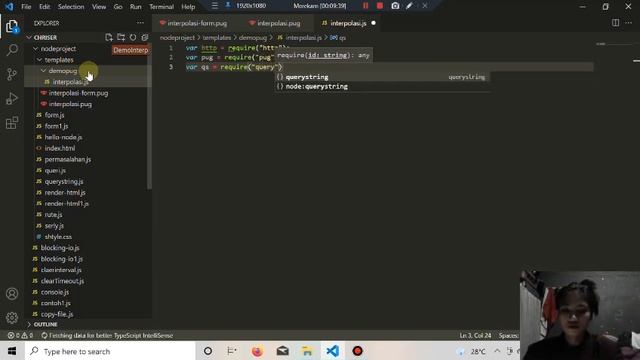Click the errors and warnings status indicator

(20, 336)
